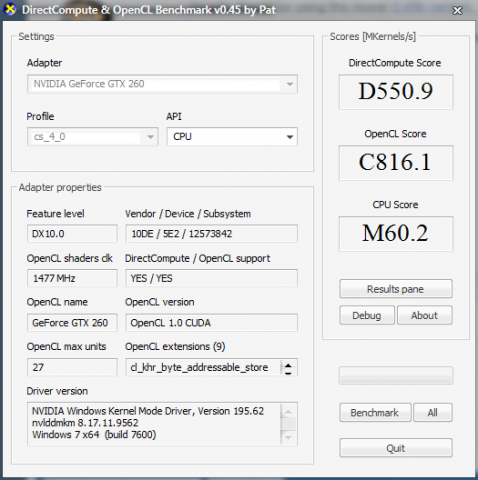Image resolution: width=478 pixels, height=480 pixels.
Task: Click the OpenCL max units field 27
Action: click(x=72, y=367)
